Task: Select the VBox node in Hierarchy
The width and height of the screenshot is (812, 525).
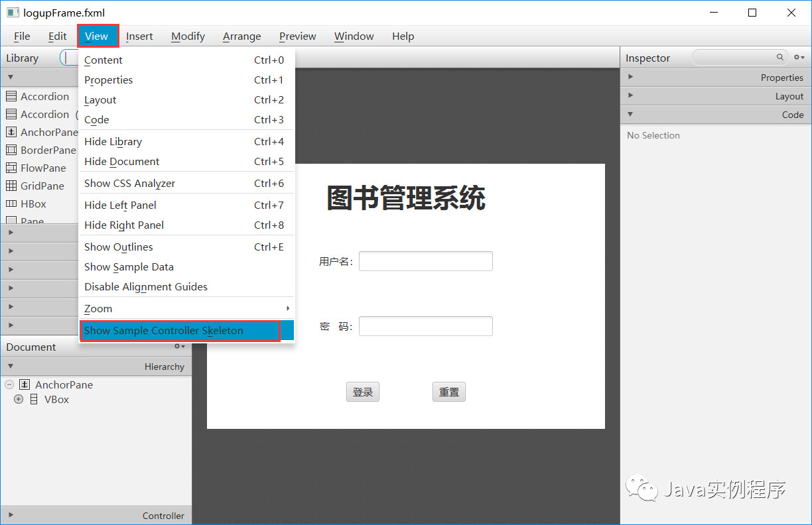Action: [56, 399]
